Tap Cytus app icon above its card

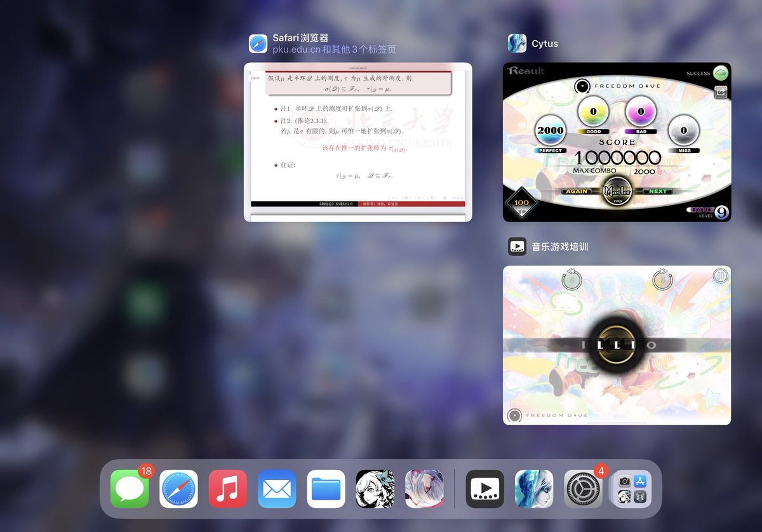tap(517, 43)
